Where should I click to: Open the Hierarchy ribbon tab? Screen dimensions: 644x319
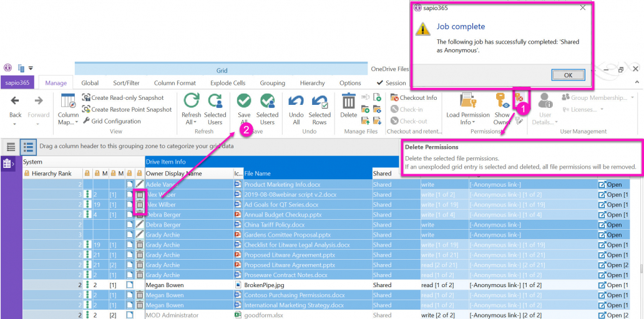(312, 82)
